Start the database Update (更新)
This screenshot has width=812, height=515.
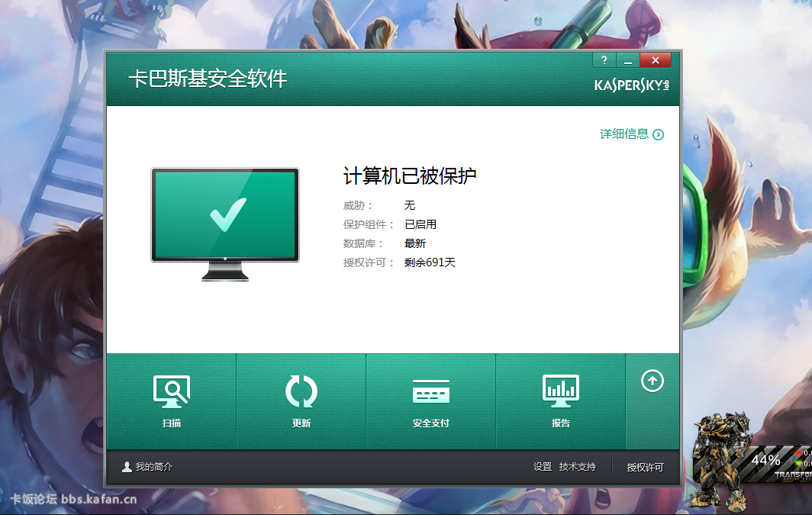pos(301,401)
